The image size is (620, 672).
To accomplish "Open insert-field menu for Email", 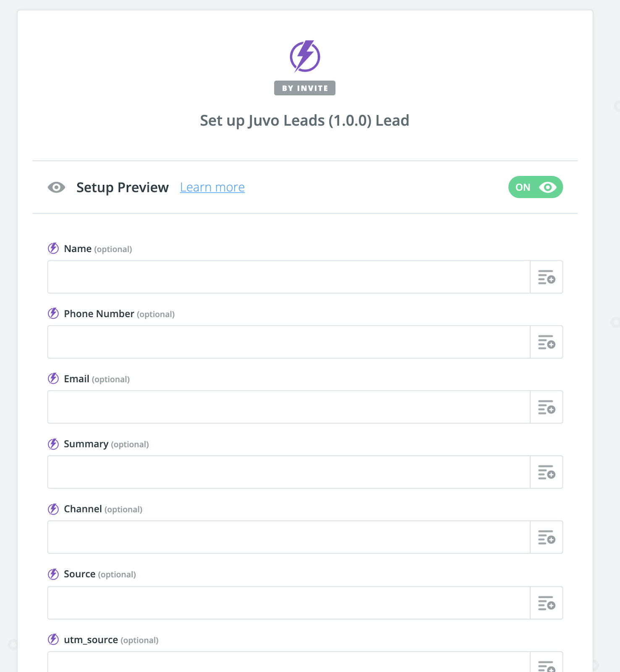I will coord(546,407).
